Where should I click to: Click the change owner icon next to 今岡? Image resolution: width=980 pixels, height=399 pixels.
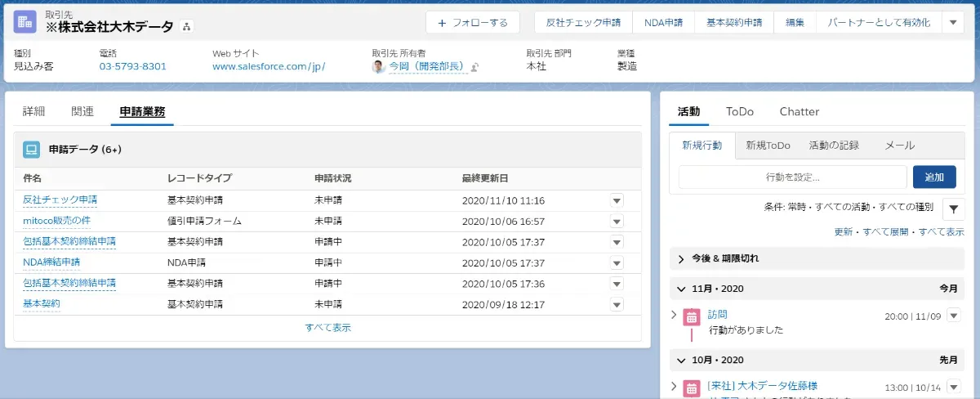point(474,67)
